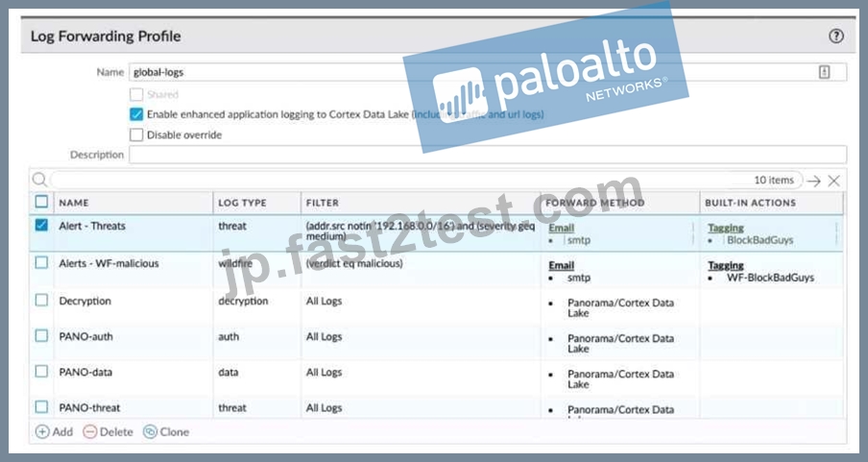Click smtp in the Alert - Threats row
This screenshot has height=462, width=868.
(579, 240)
